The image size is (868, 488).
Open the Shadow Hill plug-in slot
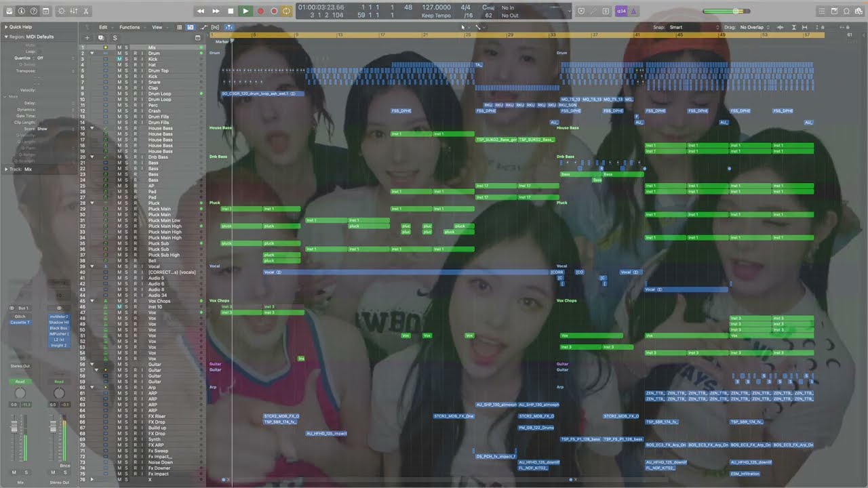[x=59, y=323]
